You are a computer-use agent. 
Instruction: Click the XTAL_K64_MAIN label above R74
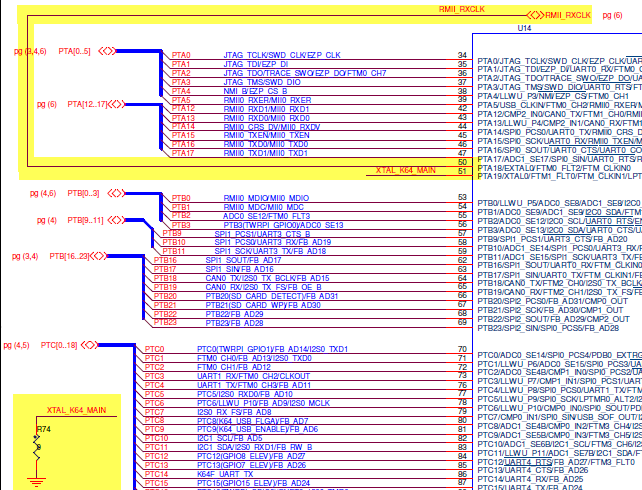(x=76, y=410)
